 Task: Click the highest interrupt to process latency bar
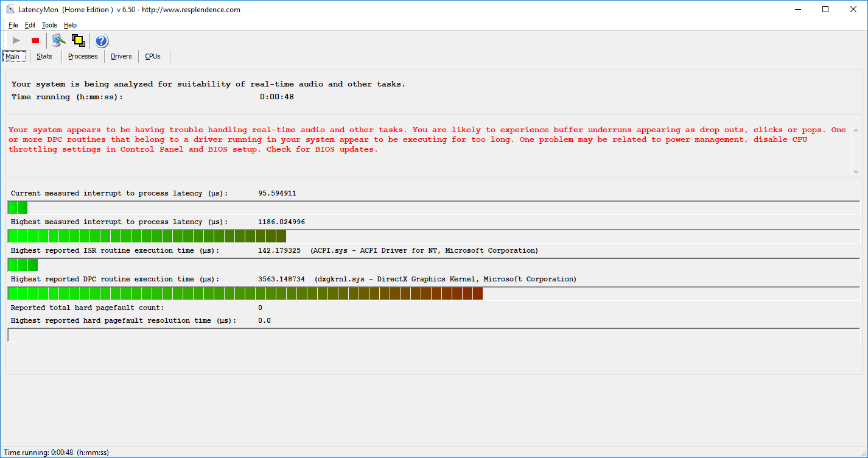(433, 236)
